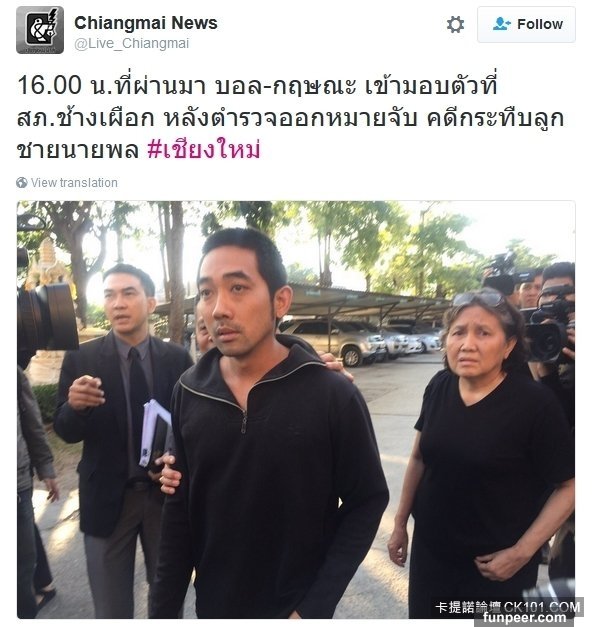Click the parked silver SUV in photo
The width and height of the screenshot is (594, 627).
coord(334,341)
